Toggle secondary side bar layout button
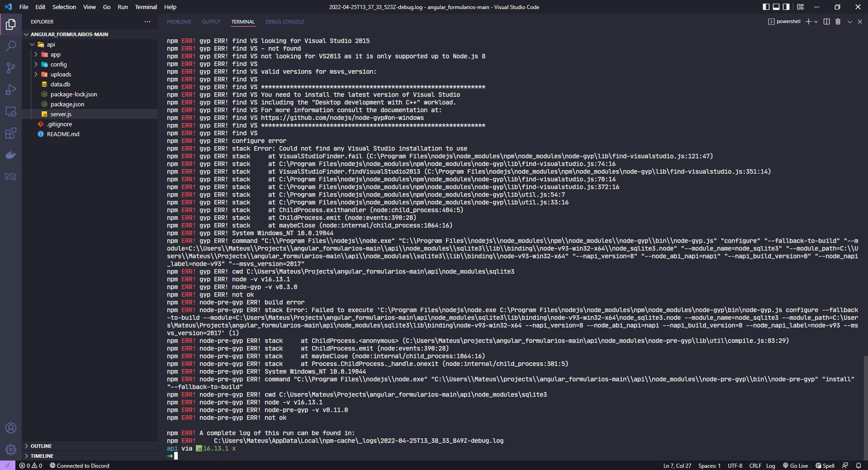The width and height of the screenshot is (868, 470). click(x=786, y=7)
